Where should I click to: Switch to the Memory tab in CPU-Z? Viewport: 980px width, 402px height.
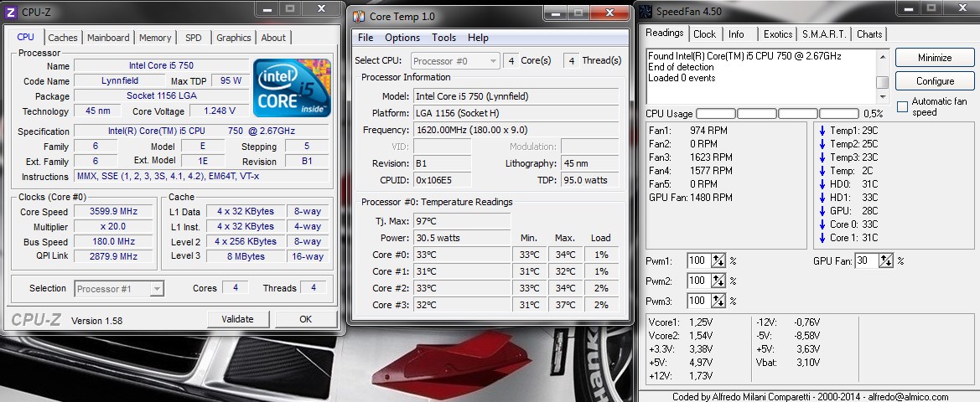click(x=155, y=38)
